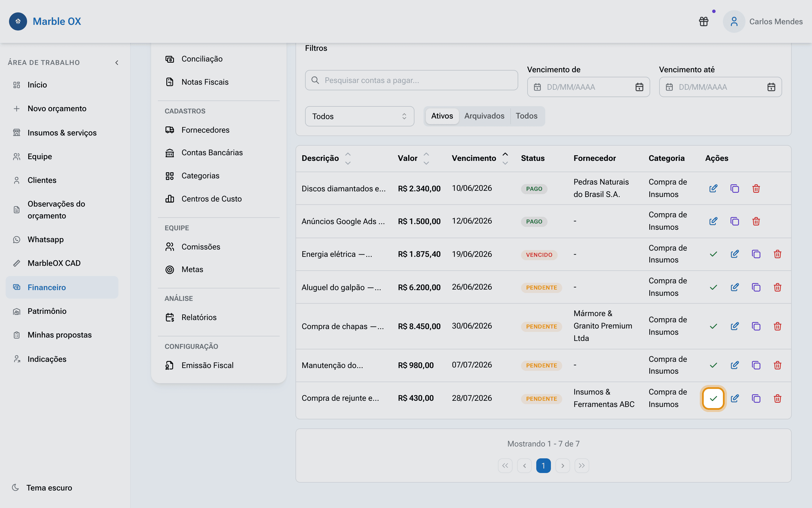Edit the Energia elétrica entry

(x=734, y=254)
